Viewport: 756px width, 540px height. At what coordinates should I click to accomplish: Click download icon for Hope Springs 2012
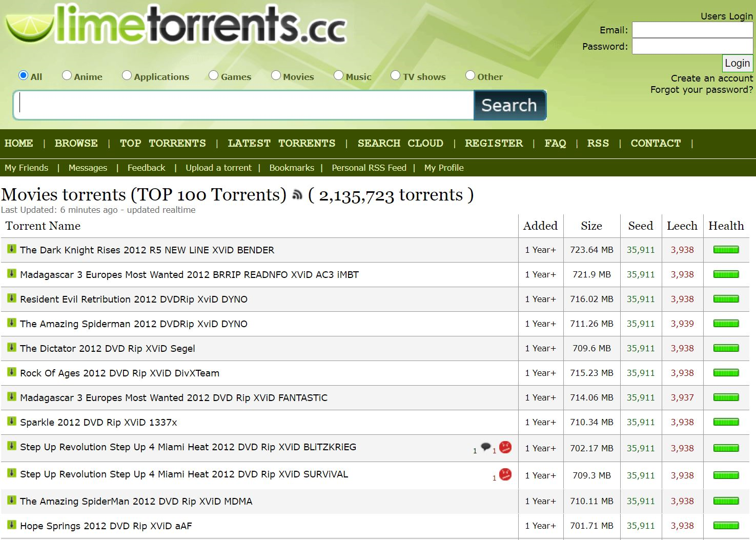11,525
